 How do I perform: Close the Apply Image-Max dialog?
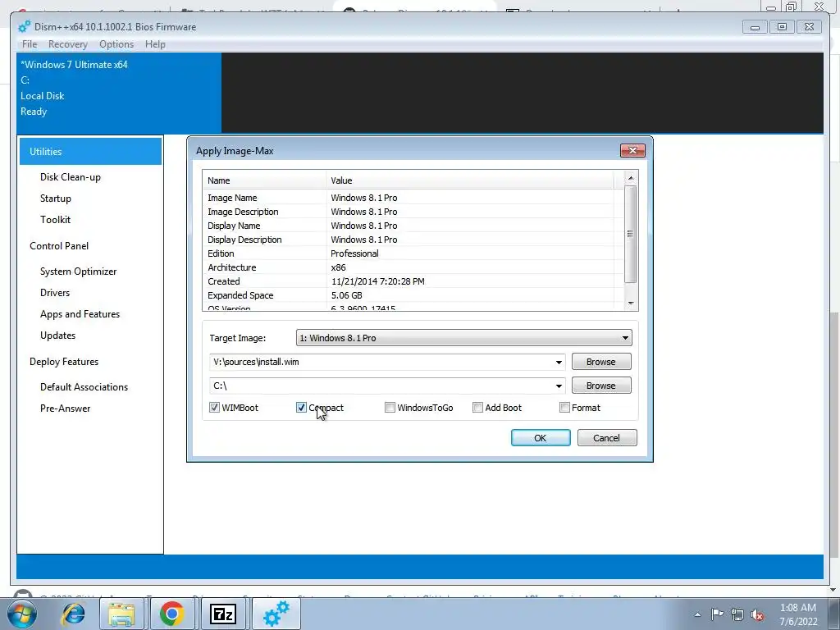click(x=632, y=151)
